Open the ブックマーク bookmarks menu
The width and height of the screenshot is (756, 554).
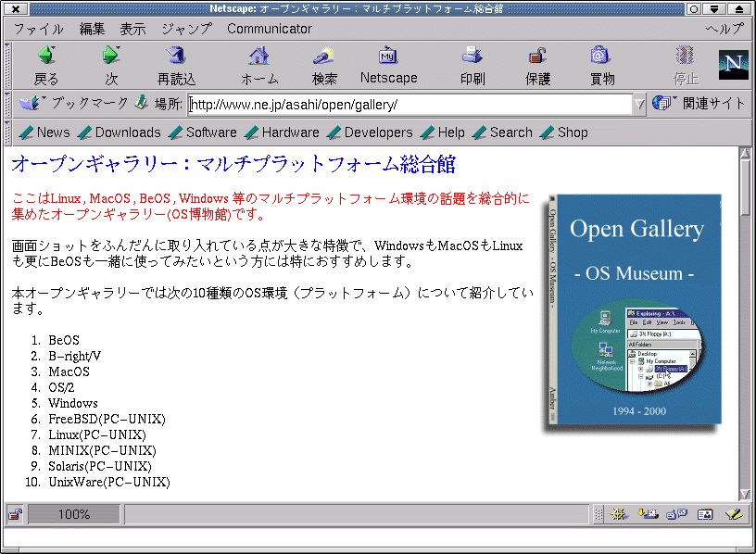[x=73, y=103]
